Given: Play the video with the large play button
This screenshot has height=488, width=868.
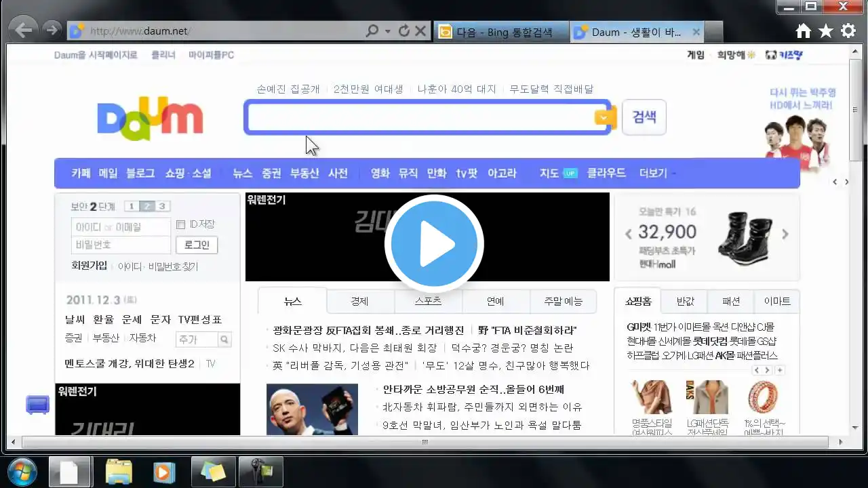Looking at the screenshot, I should (x=434, y=244).
